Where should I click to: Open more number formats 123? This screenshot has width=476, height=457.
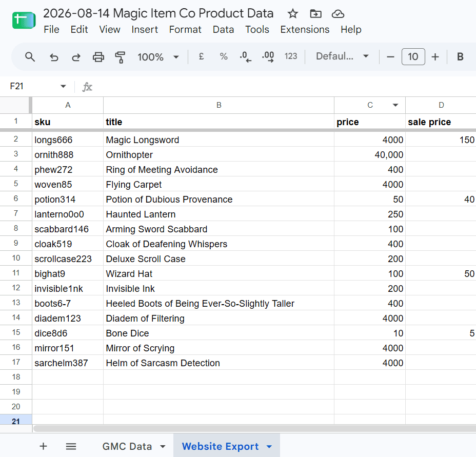(x=290, y=56)
